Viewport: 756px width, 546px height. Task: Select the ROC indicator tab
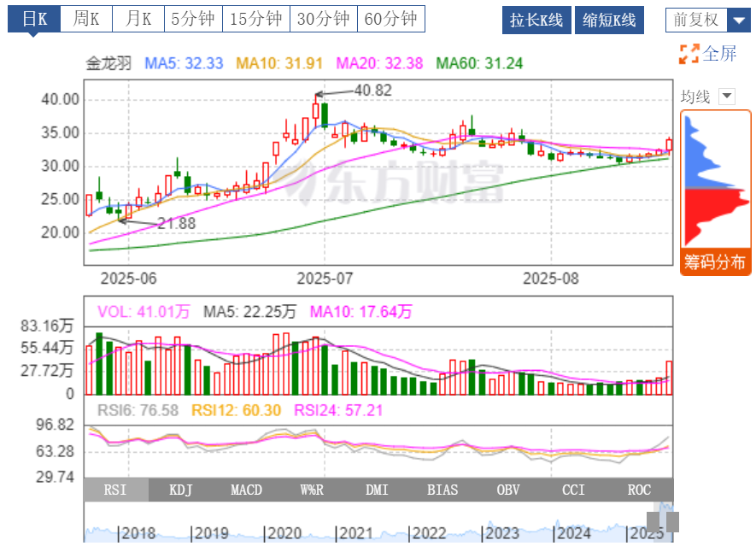[639, 490]
